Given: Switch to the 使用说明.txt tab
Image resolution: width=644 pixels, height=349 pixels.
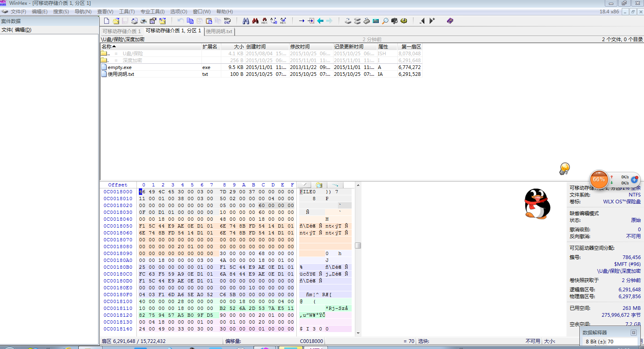Looking at the screenshot, I should tap(219, 31).
